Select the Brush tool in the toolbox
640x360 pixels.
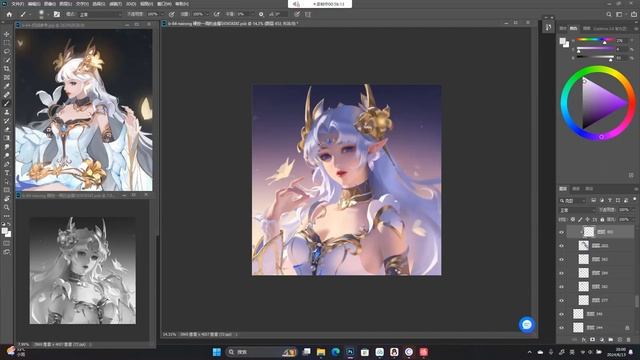click(7, 103)
